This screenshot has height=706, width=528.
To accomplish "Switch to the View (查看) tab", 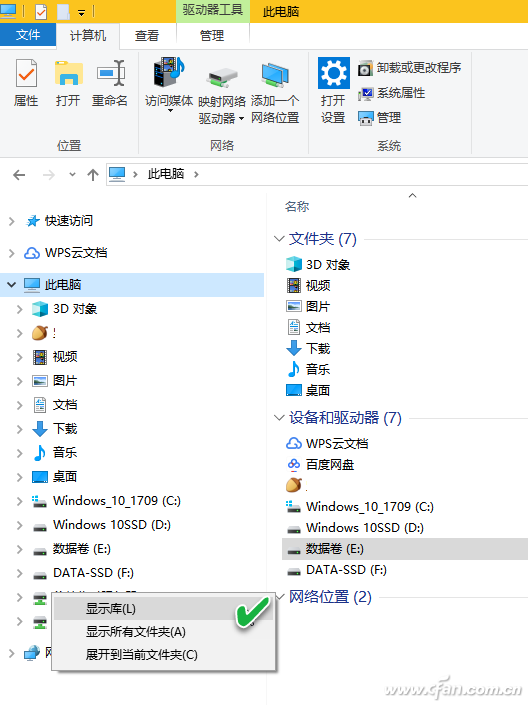I will tap(147, 35).
